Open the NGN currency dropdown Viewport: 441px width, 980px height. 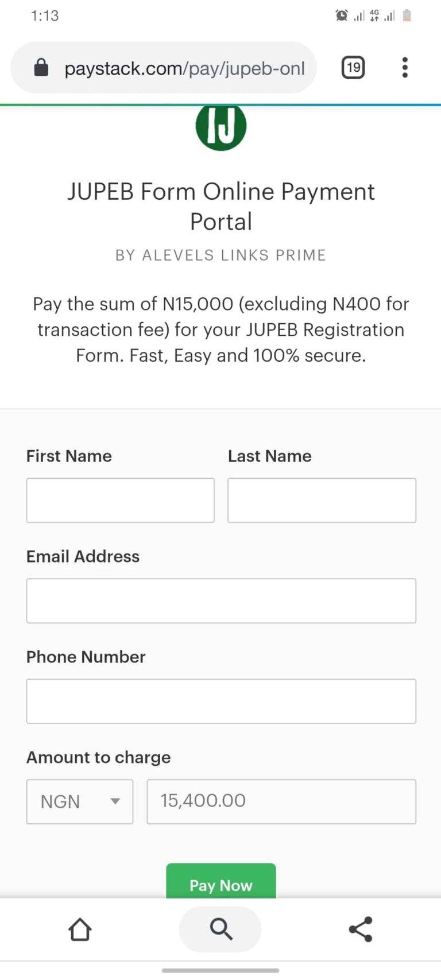(x=80, y=801)
